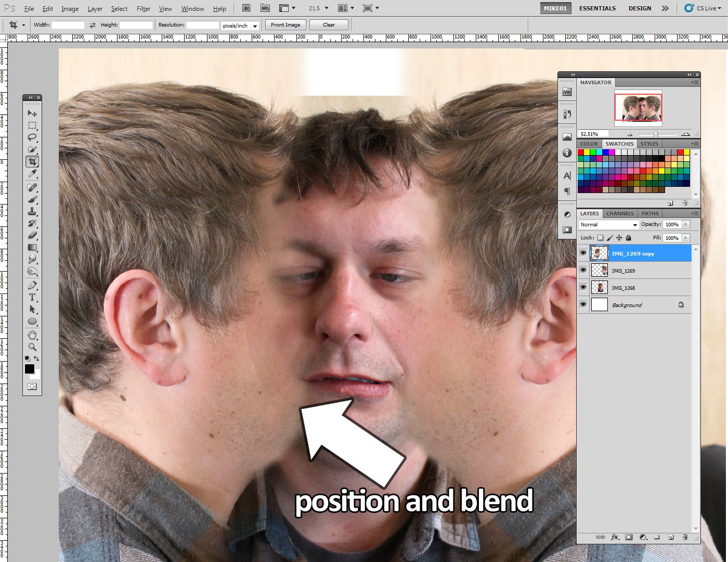Enable lock transparent pixels
The image size is (728, 562).
pos(599,237)
